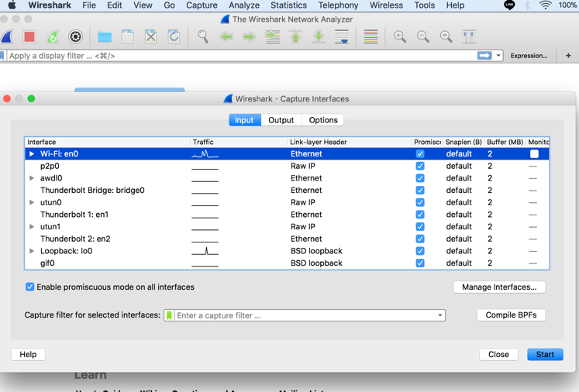
Task: Disable promiscuous mode on all interfaces
Action: click(x=30, y=287)
